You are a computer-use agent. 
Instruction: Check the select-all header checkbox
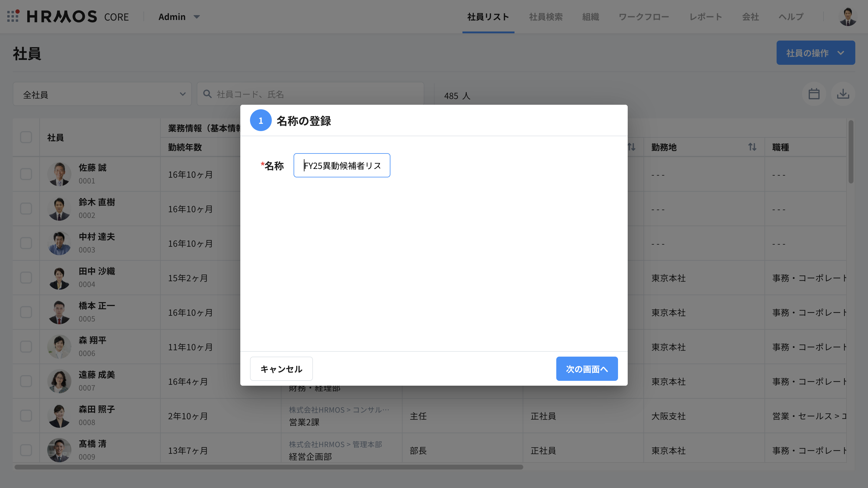tap(26, 137)
